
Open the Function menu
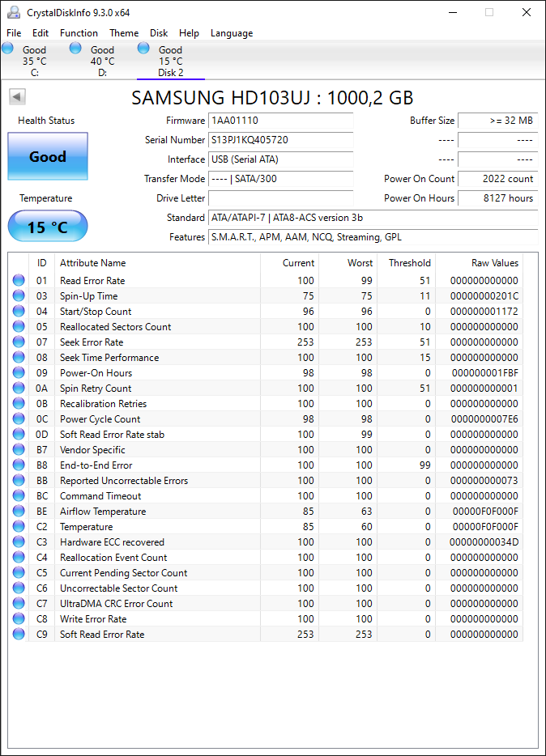(x=79, y=33)
